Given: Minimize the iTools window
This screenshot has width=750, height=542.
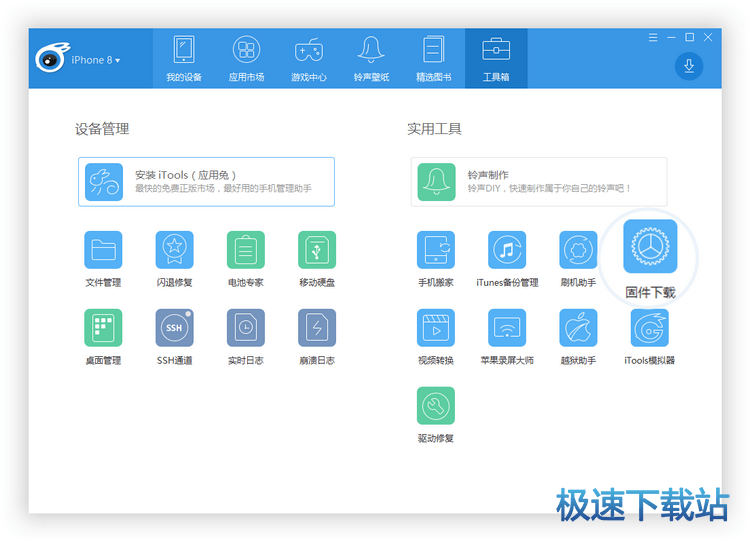Looking at the screenshot, I should coord(671,37).
